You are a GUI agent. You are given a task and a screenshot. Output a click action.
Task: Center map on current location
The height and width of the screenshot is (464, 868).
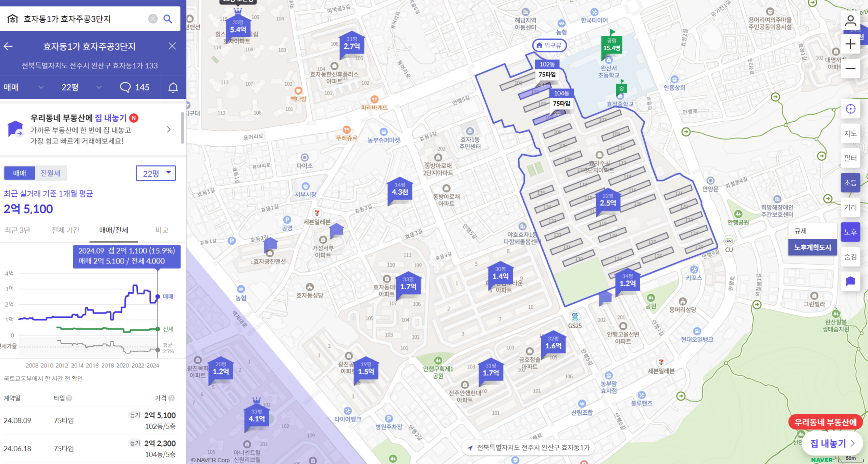850,109
